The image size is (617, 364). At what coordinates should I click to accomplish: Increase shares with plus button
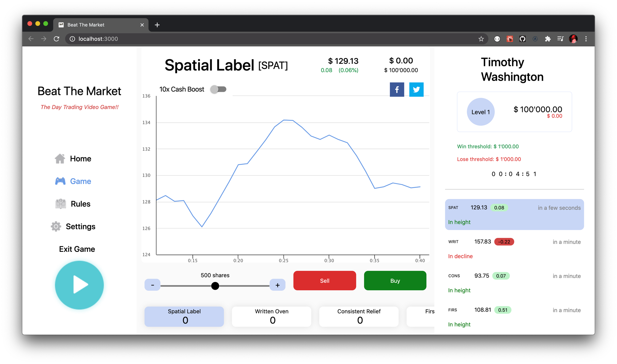click(x=277, y=285)
